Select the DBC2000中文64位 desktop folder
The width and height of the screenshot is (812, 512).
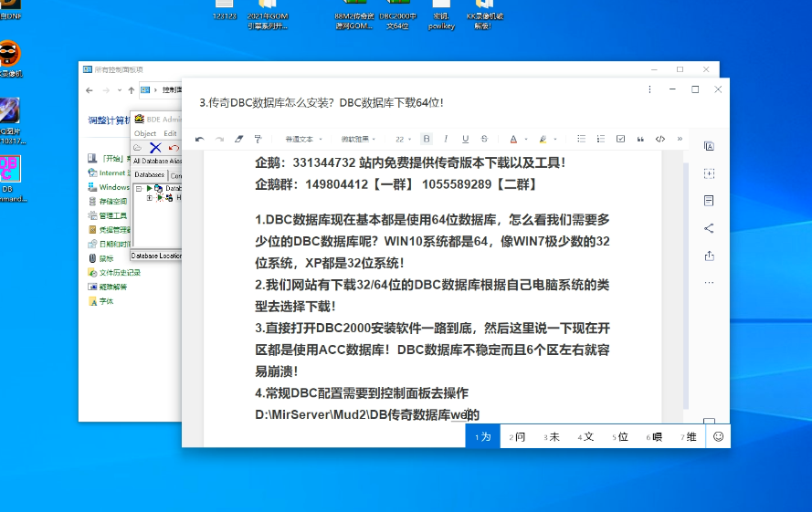[x=397, y=15]
